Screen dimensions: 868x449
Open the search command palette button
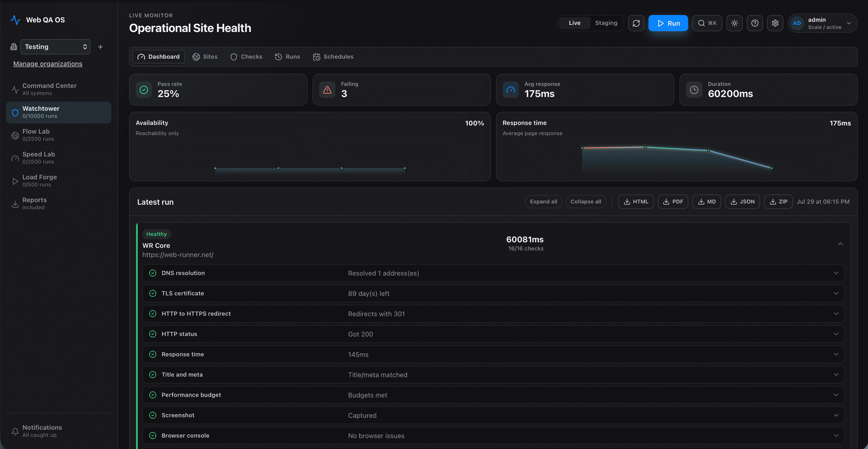click(707, 23)
